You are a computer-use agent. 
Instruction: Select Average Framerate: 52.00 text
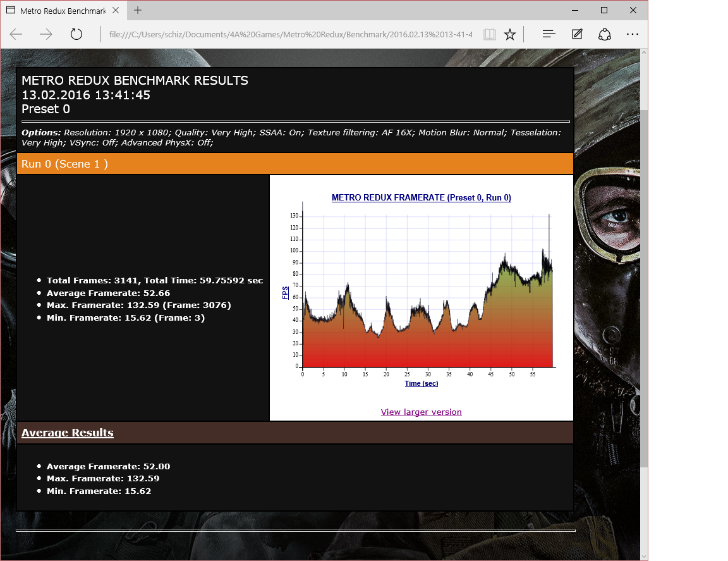pos(108,466)
